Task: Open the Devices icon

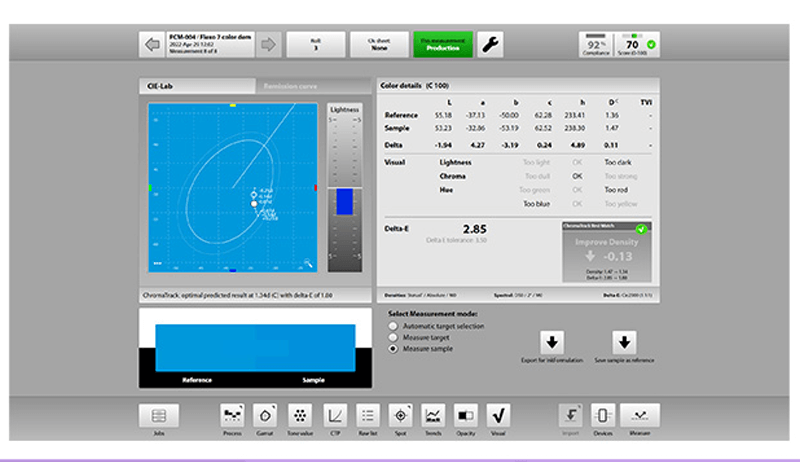Action: (603, 416)
